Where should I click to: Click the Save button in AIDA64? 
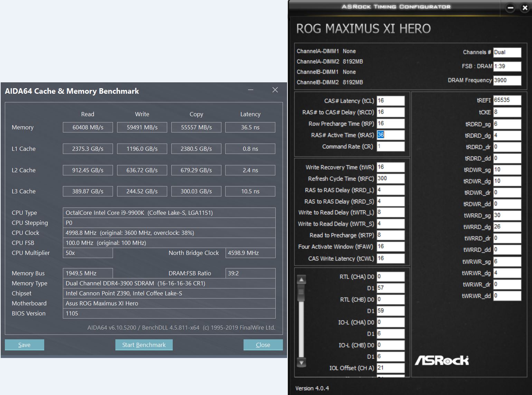24,345
